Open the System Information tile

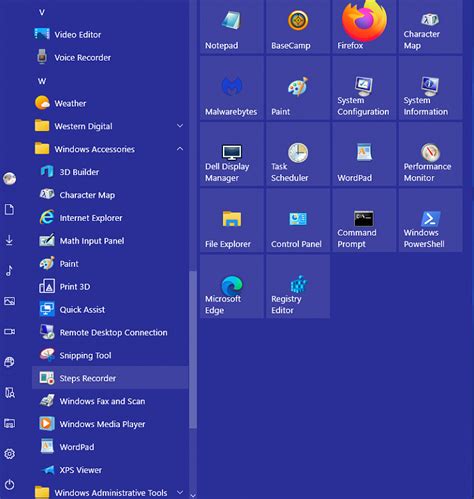tap(430, 88)
